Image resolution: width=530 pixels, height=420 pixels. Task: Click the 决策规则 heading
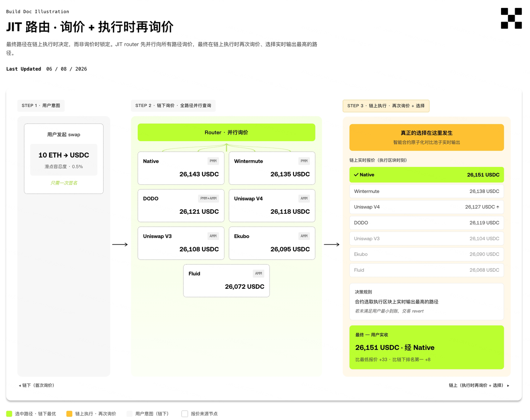point(364,292)
